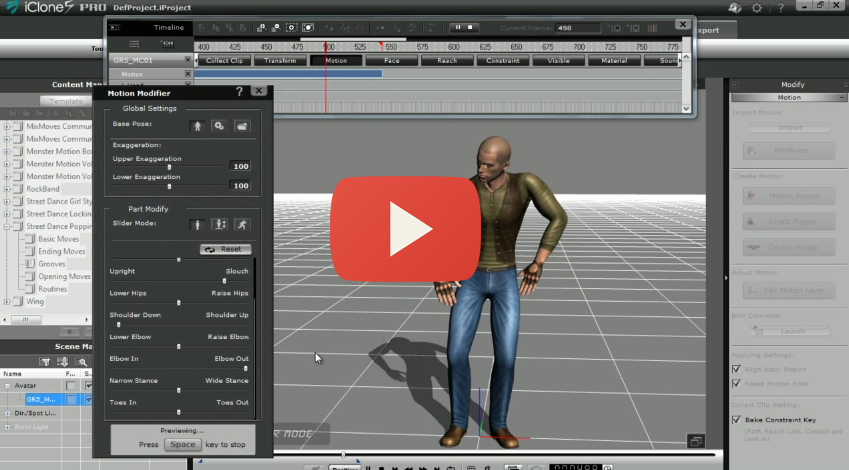Collapse the Street Dance Popping folder
Viewport: 849px width, 470px height.
(8, 227)
